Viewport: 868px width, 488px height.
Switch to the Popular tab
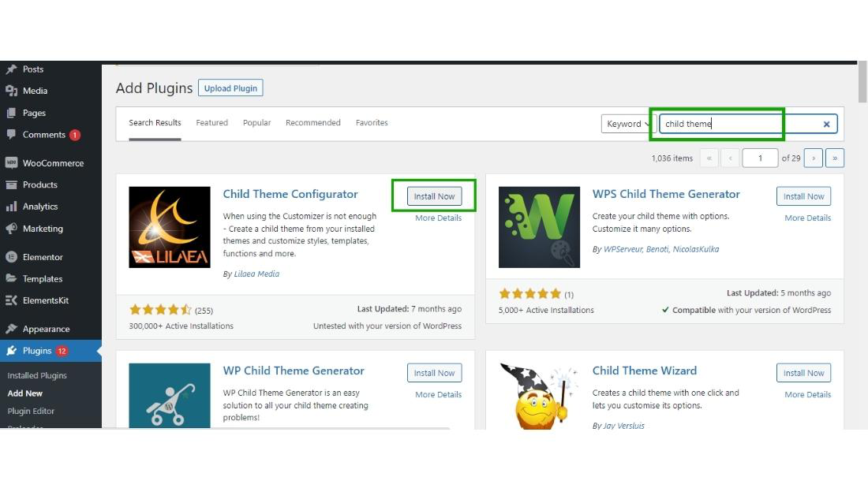point(257,123)
